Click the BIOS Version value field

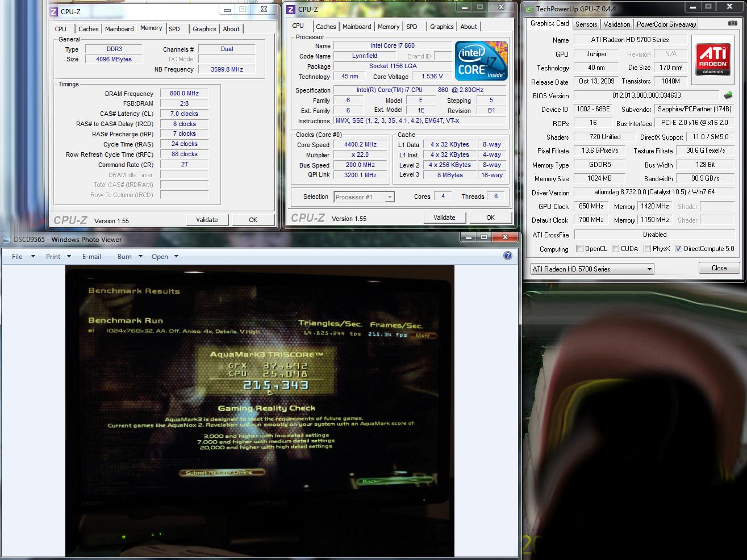(646, 95)
